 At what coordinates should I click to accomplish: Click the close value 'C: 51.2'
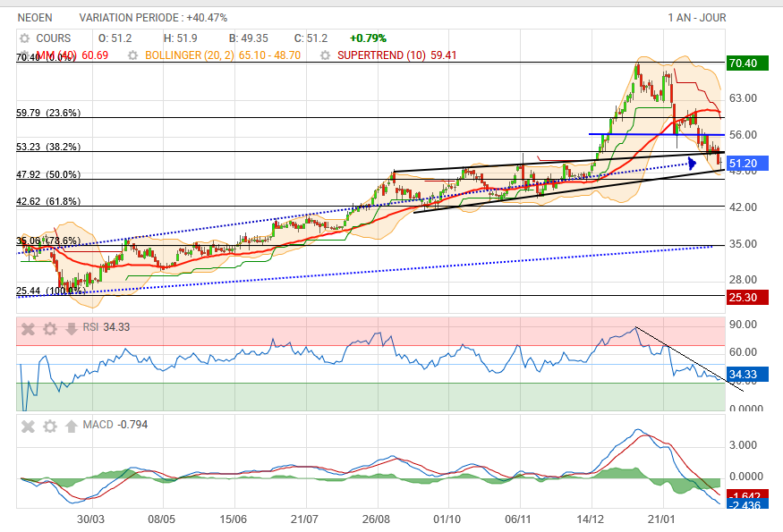(x=311, y=38)
